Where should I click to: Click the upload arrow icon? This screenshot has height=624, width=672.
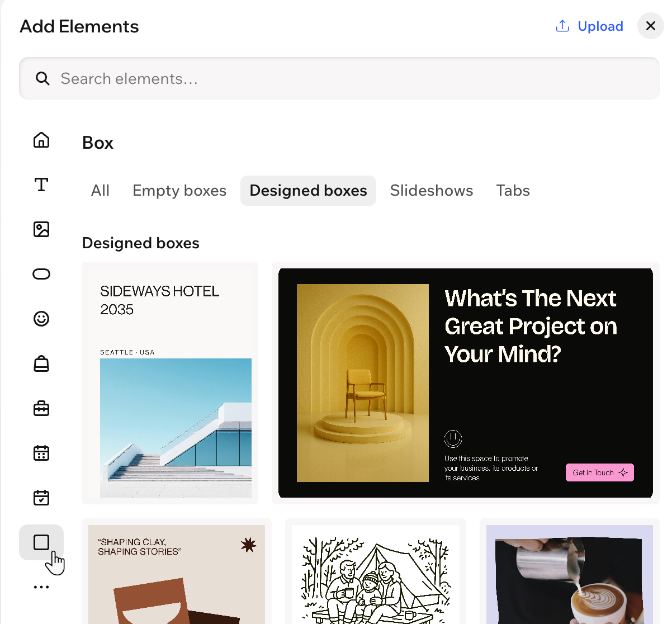tap(562, 26)
